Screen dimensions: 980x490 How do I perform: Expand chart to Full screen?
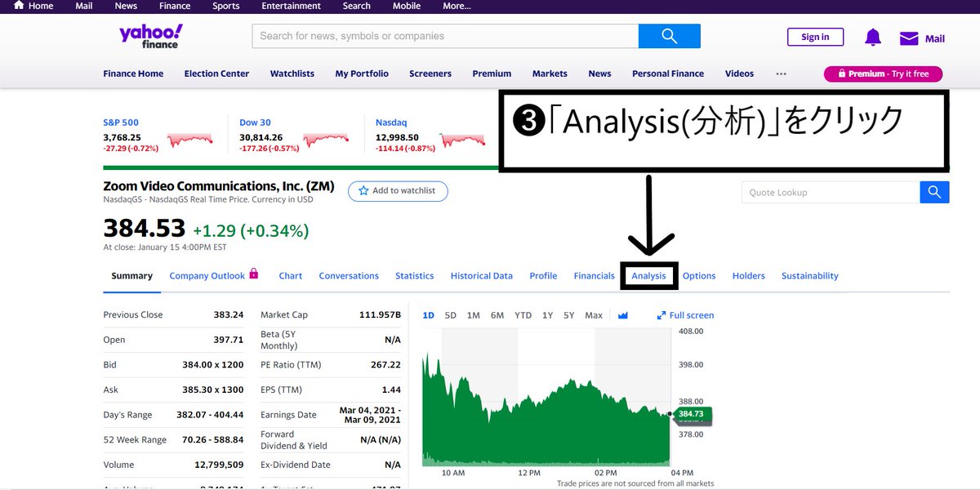(x=686, y=315)
